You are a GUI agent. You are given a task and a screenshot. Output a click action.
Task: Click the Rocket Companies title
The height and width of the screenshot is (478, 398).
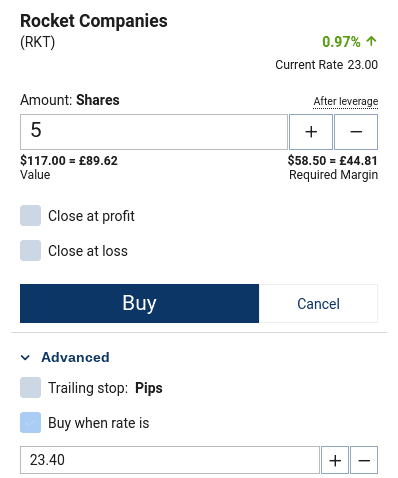(94, 21)
